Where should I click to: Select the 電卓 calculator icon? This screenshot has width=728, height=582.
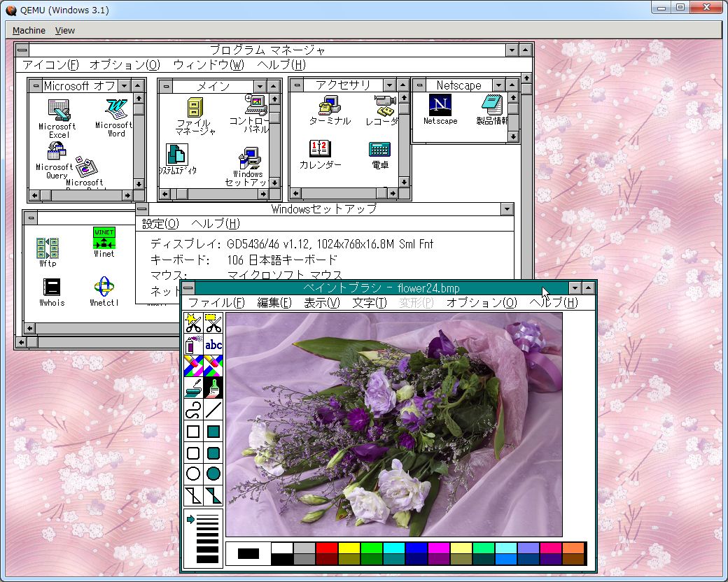(x=380, y=155)
